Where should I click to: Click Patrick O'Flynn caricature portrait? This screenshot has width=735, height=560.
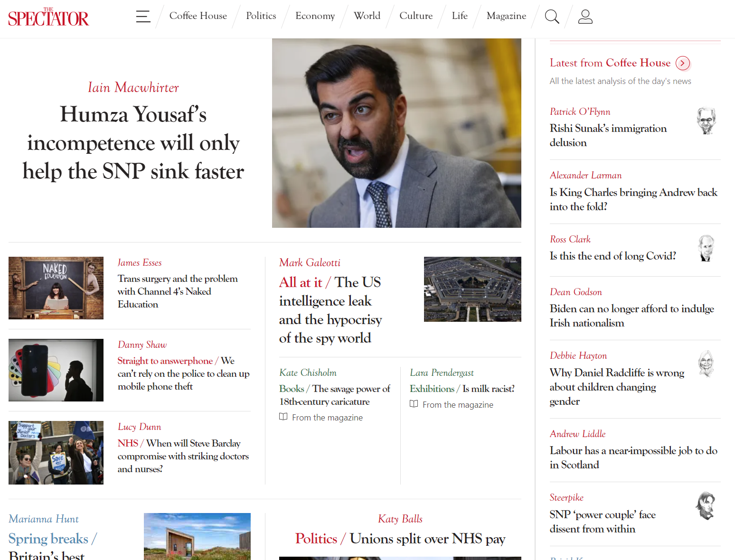pyautogui.click(x=706, y=121)
